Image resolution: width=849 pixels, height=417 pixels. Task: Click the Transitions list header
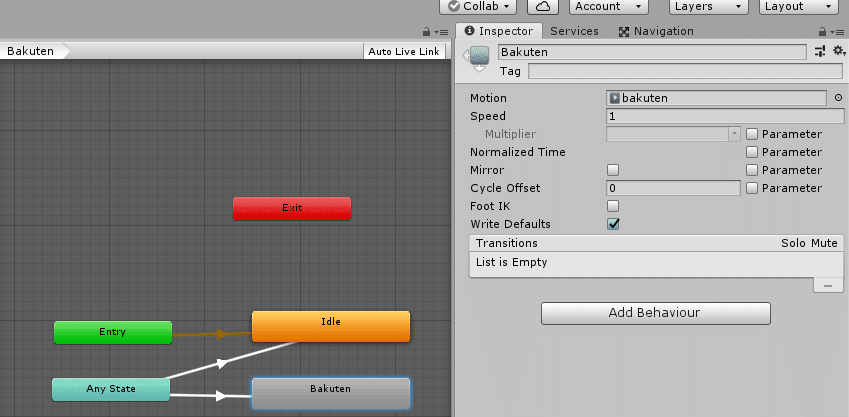(656, 243)
